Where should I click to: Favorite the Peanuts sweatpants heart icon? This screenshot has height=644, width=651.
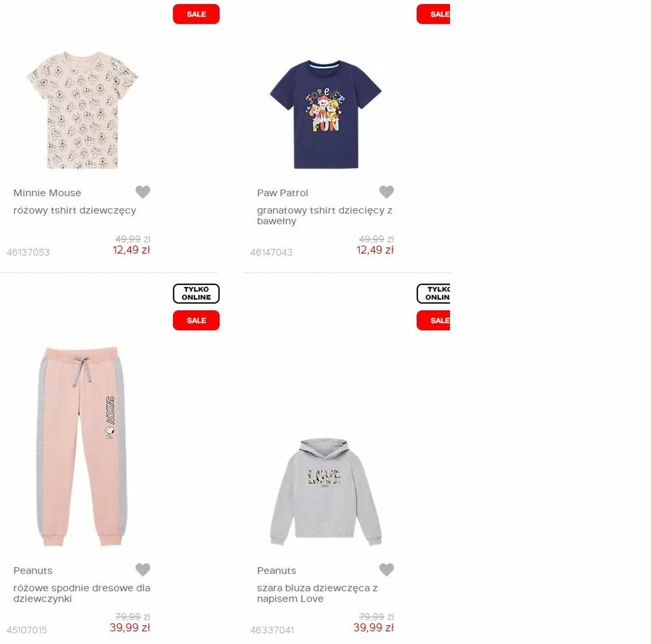tap(143, 570)
